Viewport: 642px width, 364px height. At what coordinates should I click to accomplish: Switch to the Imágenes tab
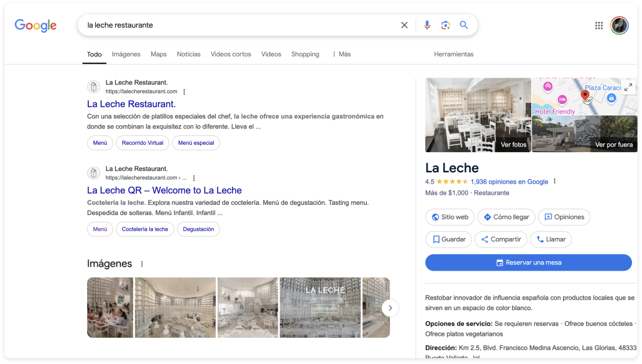pyautogui.click(x=126, y=54)
